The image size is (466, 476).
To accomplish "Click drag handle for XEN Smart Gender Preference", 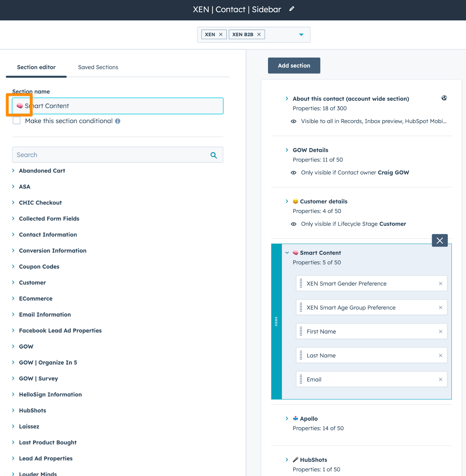I will point(301,284).
